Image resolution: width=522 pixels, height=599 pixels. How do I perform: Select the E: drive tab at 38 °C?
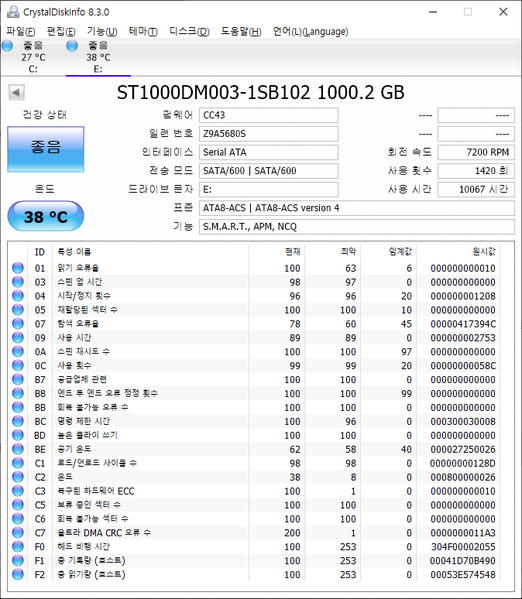pos(98,57)
